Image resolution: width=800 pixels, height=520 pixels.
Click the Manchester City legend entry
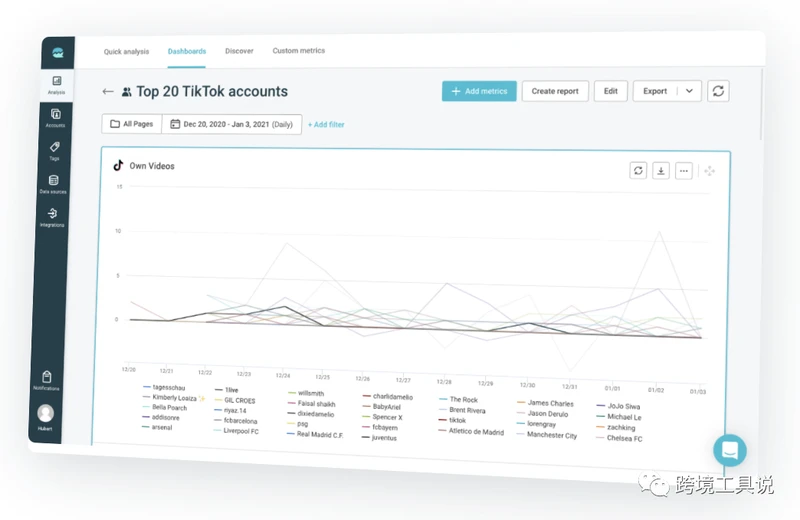[546, 435]
